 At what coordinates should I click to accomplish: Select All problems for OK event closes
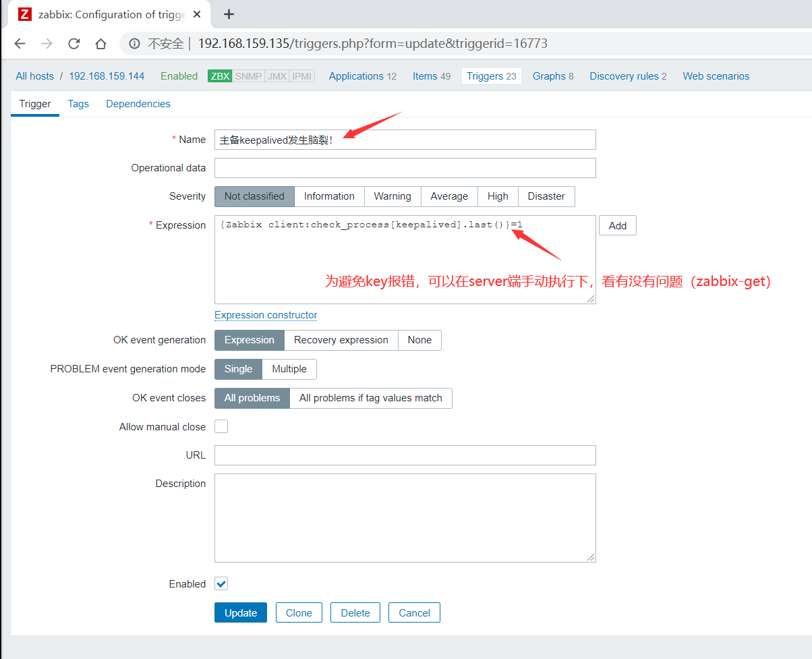pos(252,398)
